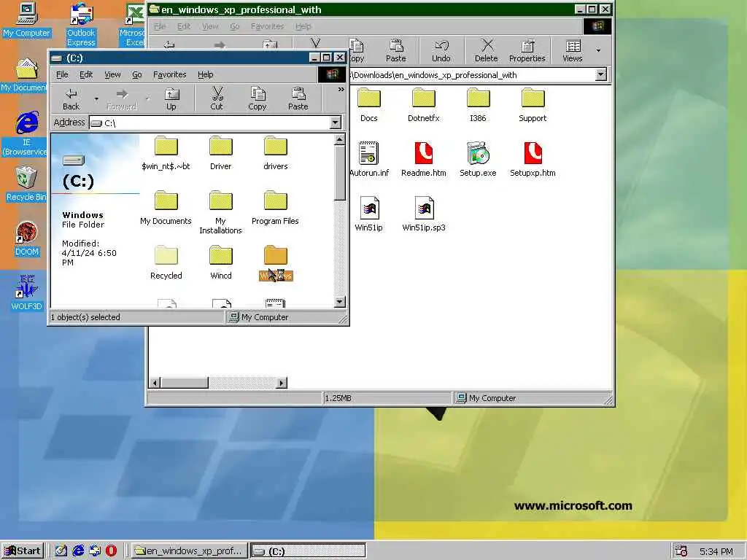
Task: Click the Copy icon in C: window toolbar
Action: 258,99
